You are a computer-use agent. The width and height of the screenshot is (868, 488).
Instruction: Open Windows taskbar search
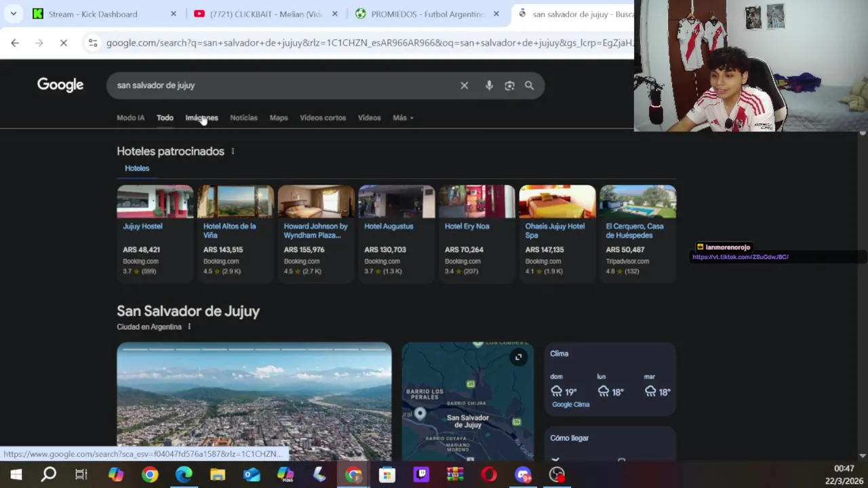(x=49, y=474)
